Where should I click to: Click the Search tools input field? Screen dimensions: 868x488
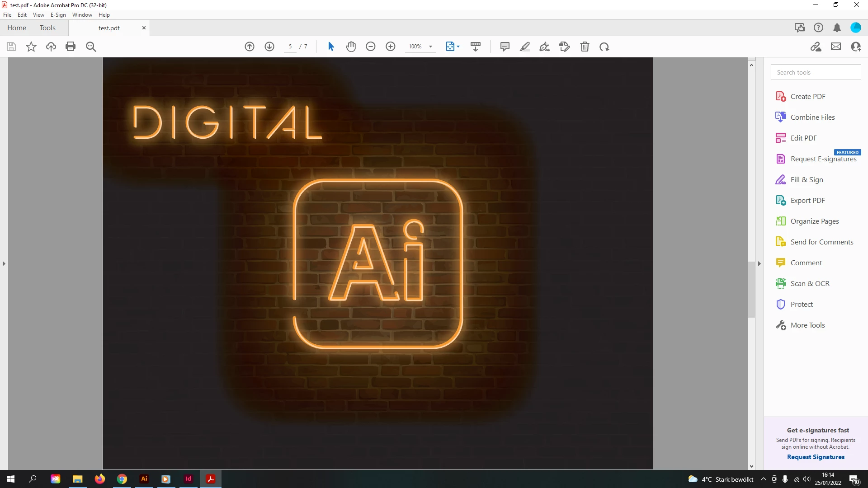816,72
